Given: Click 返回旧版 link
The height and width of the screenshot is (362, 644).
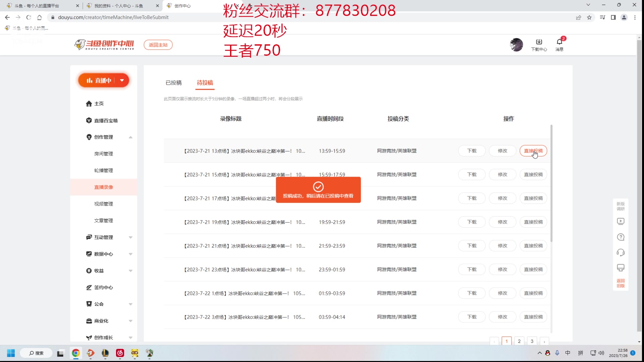Looking at the screenshot, I should point(621,283).
